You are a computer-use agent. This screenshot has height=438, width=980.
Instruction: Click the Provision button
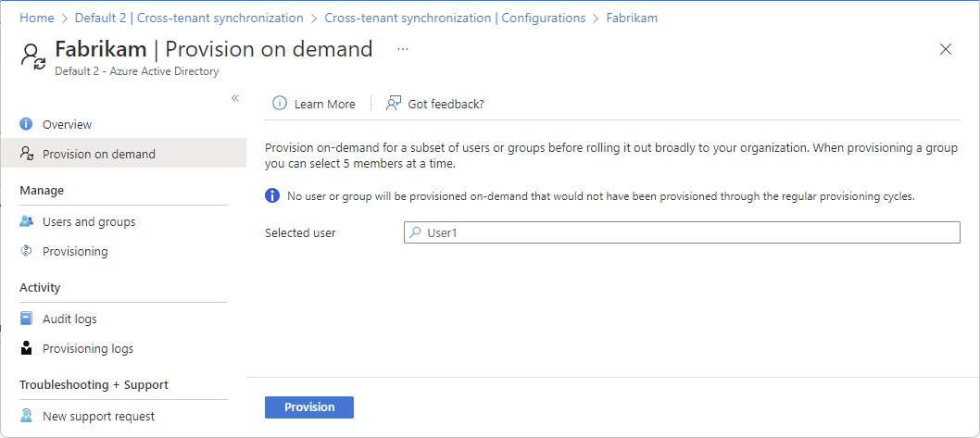tap(309, 407)
